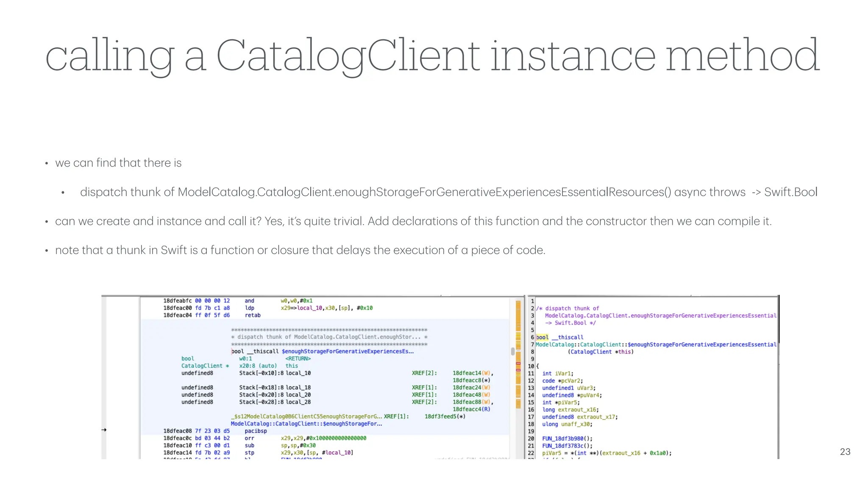This screenshot has height=488, width=868.
Task: Click '(CatalogClient *this)' parameter in decompiler
Action: click(601, 352)
